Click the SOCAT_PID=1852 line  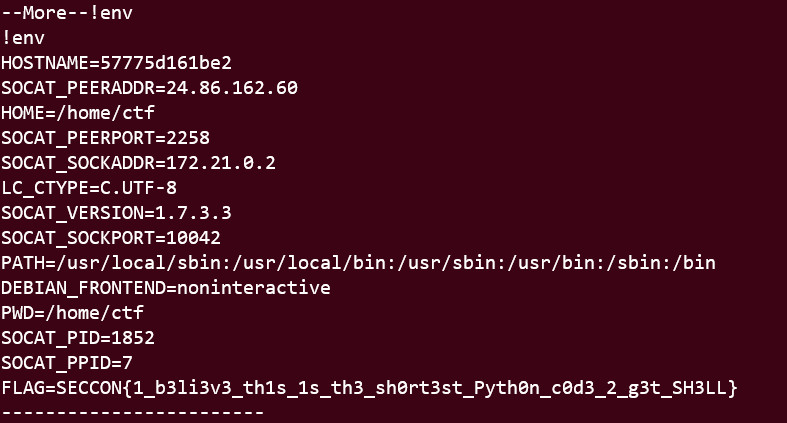coord(78,338)
